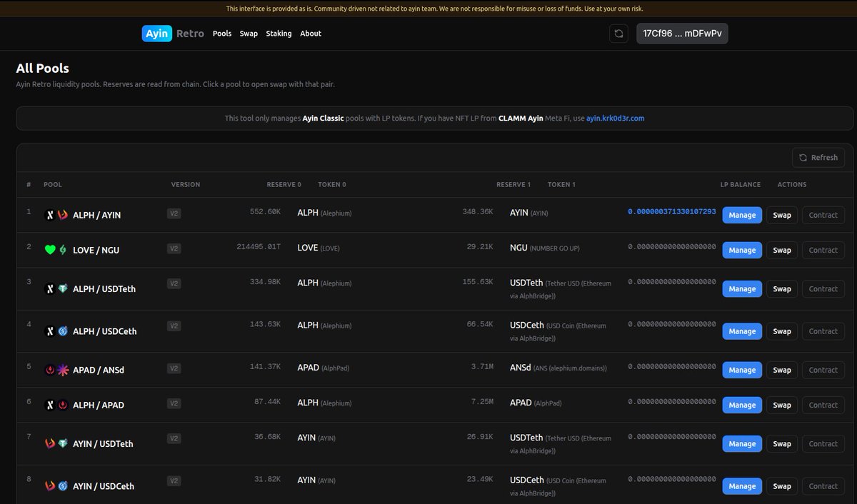This screenshot has height=504, width=857.
Task: Open Contract for AYIN / USDCeth pool
Action: (823, 486)
